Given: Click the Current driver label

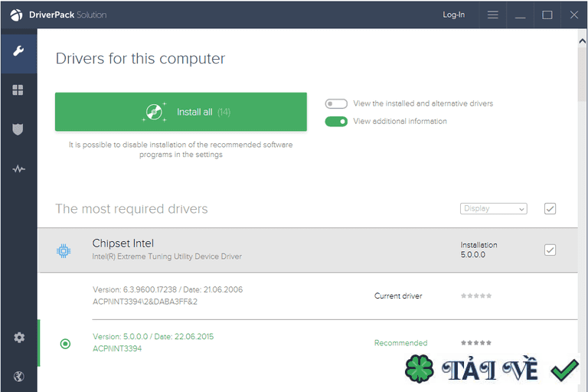Looking at the screenshot, I should [398, 296].
